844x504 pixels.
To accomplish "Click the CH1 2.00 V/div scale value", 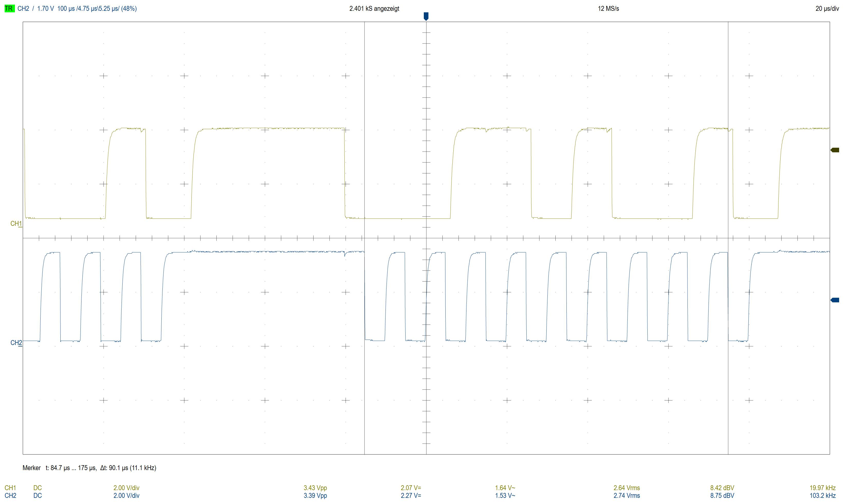I will coord(126,488).
